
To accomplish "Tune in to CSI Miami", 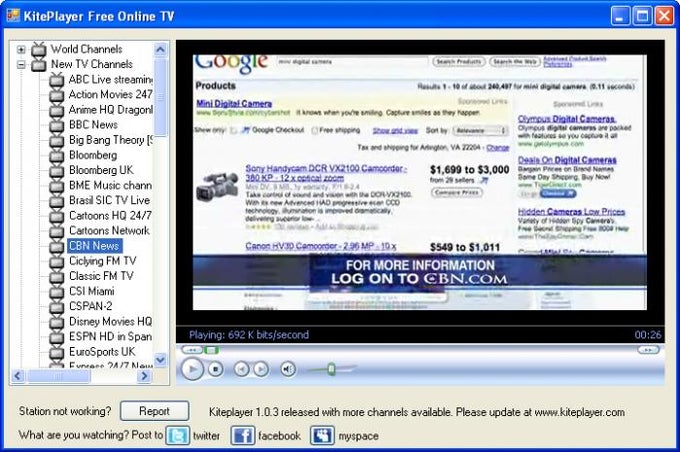I will [x=92, y=291].
